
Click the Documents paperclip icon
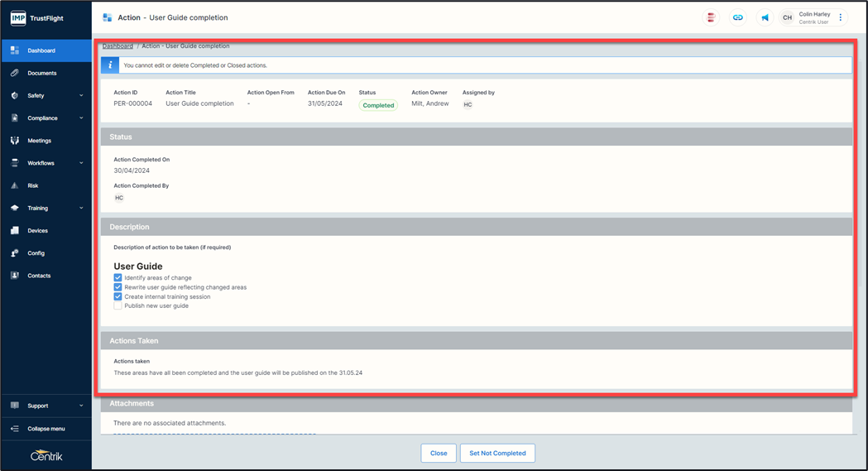click(15, 73)
